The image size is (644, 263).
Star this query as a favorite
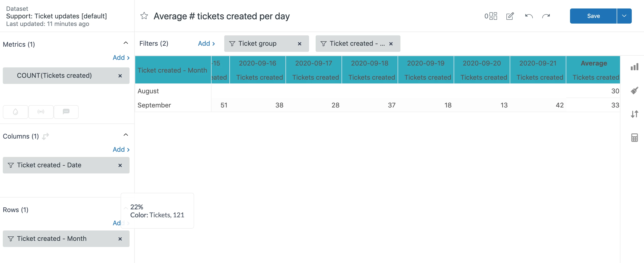coord(144,16)
